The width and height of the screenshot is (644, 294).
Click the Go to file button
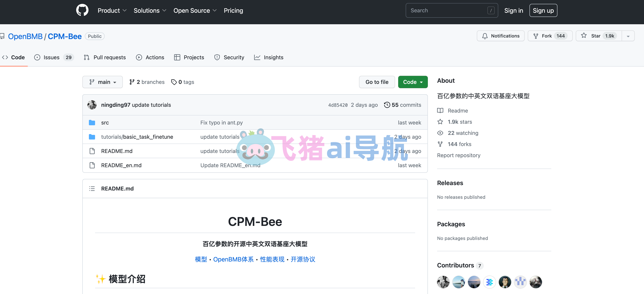pos(377,82)
